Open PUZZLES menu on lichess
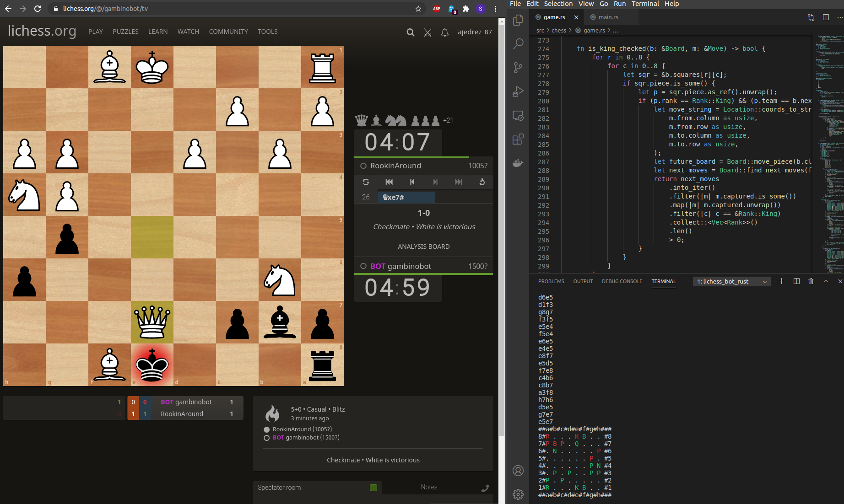 (x=125, y=32)
